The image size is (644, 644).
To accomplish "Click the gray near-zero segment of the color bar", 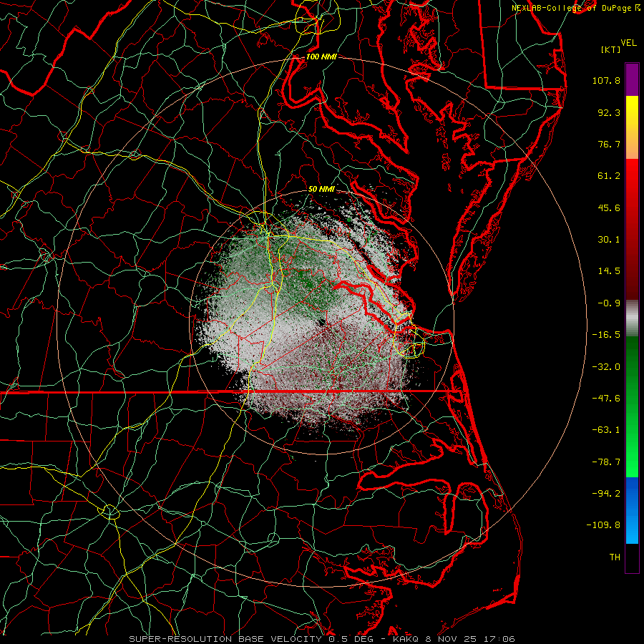I will point(632,318).
